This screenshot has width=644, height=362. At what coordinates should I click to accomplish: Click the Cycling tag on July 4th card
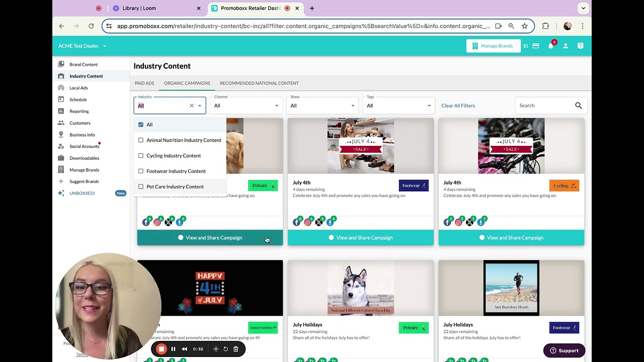565,186
